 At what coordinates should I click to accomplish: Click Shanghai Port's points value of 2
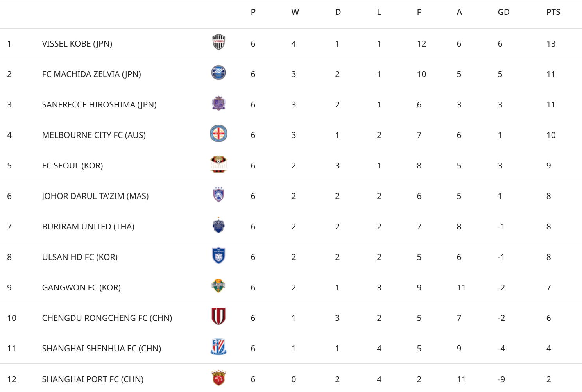pos(548,379)
